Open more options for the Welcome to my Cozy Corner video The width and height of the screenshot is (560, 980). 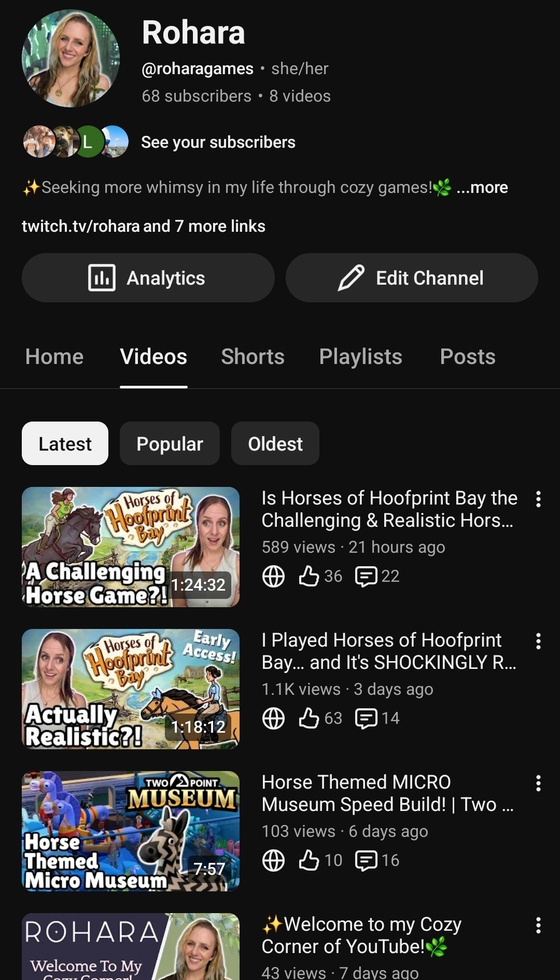pyautogui.click(x=538, y=925)
